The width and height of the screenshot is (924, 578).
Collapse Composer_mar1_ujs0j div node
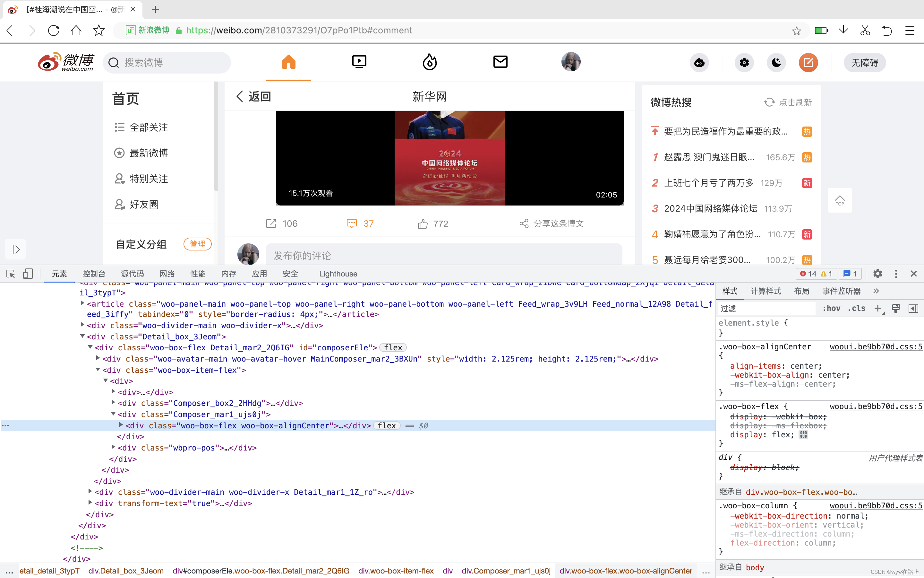click(113, 414)
